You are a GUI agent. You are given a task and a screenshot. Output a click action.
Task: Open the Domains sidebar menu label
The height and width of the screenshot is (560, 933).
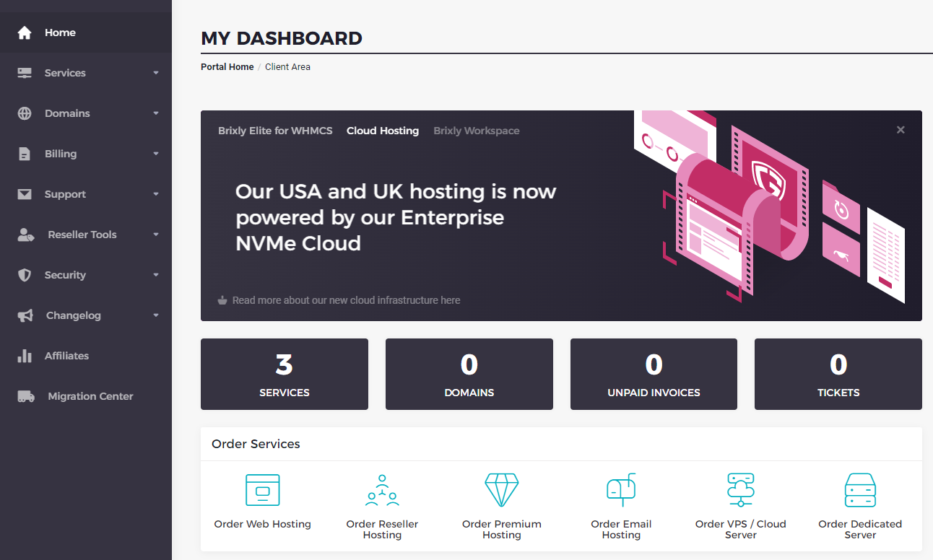click(x=67, y=113)
